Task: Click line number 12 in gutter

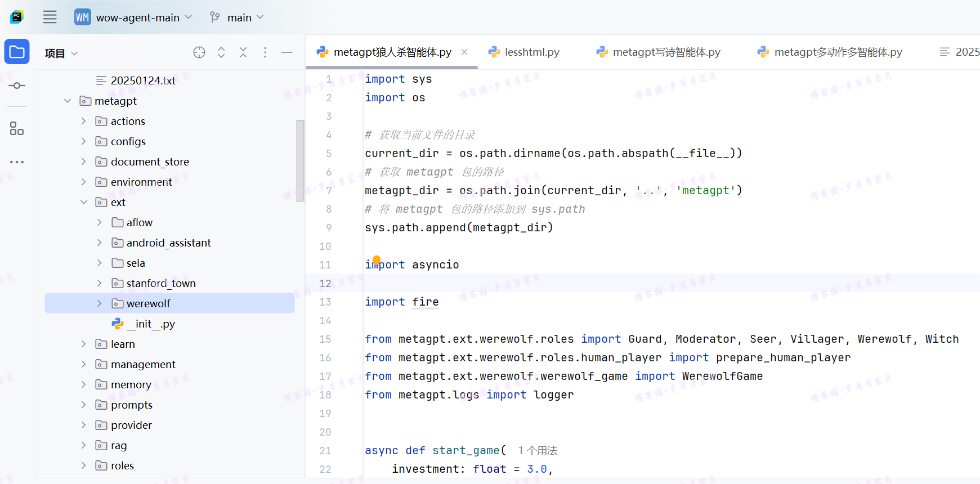Action: pos(325,283)
